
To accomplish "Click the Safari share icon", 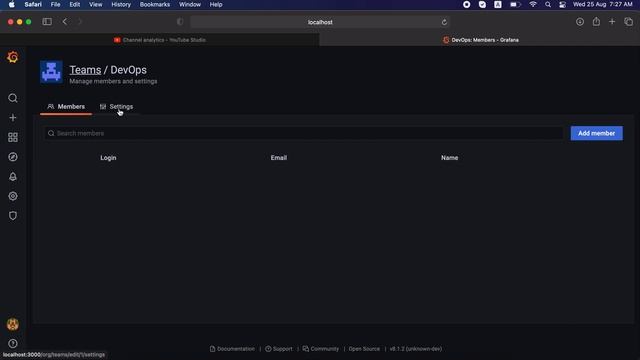I will tap(596, 22).
